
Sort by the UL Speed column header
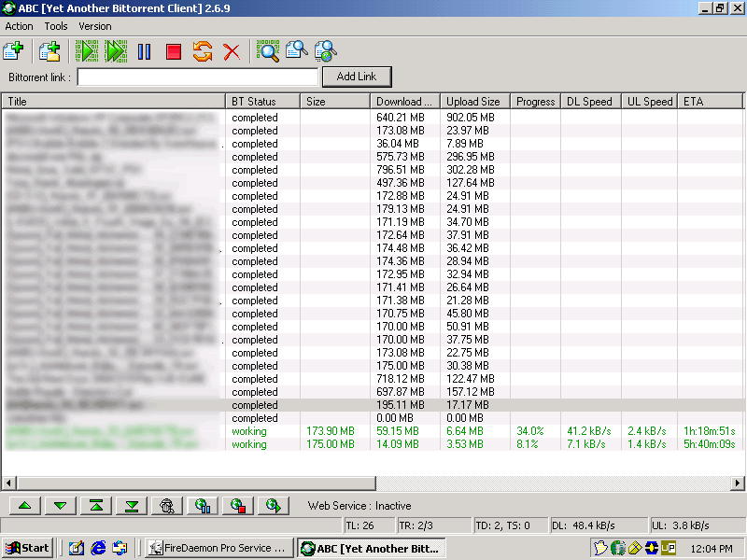pyautogui.click(x=649, y=102)
